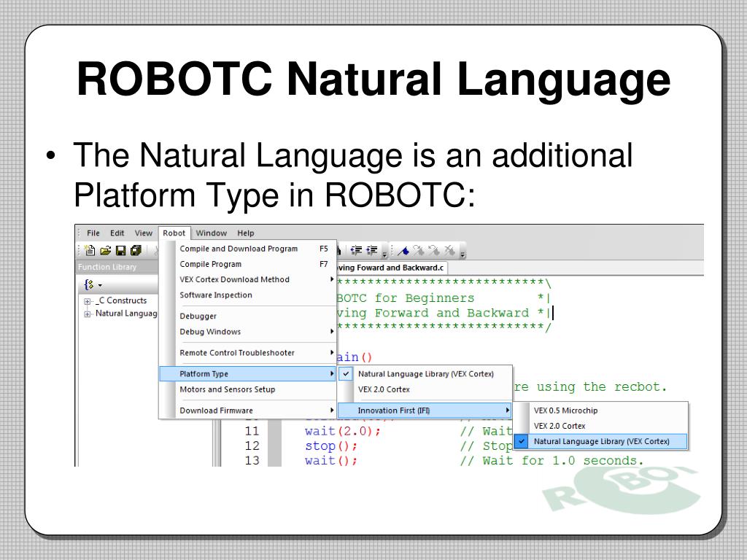The width and height of the screenshot is (747, 560).
Task: Open the Download Firmware submenu
Action: [x=248, y=411]
